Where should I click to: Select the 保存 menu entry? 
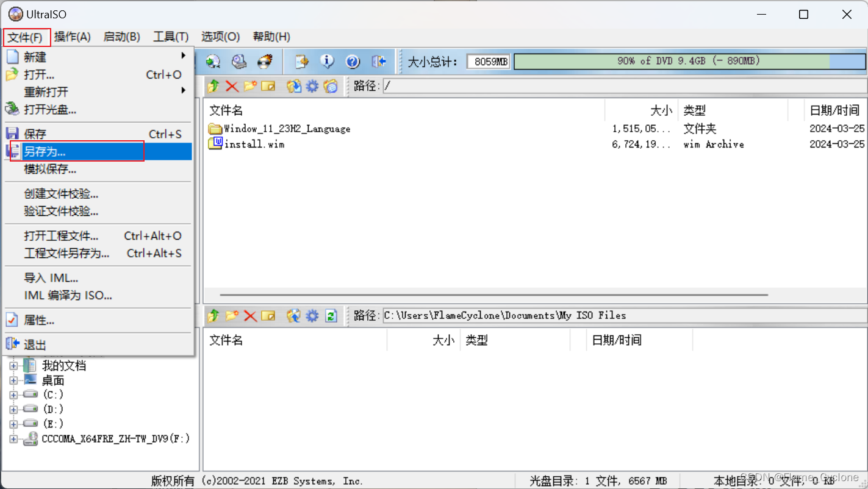click(x=98, y=134)
